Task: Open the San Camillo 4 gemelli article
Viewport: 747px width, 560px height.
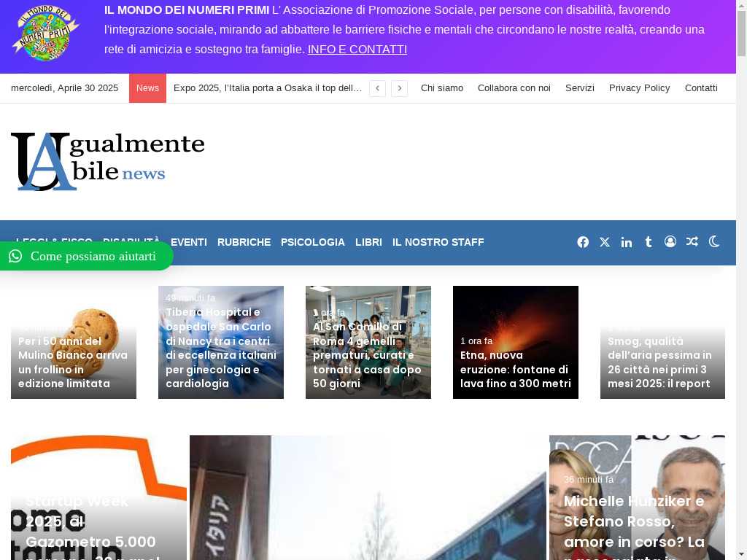Action: pos(368,343)
